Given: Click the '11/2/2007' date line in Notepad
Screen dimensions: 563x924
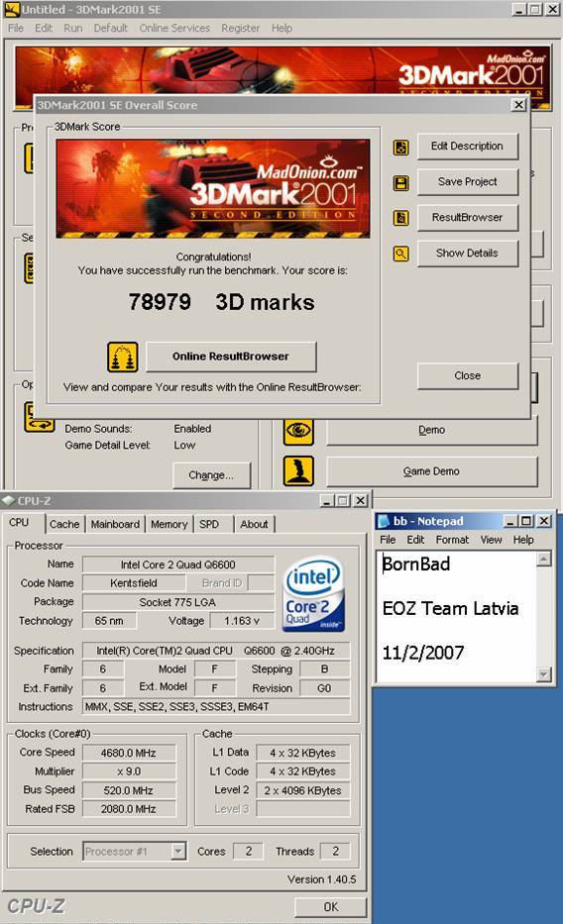Looking at the screenshot, I should coord(423,653).
